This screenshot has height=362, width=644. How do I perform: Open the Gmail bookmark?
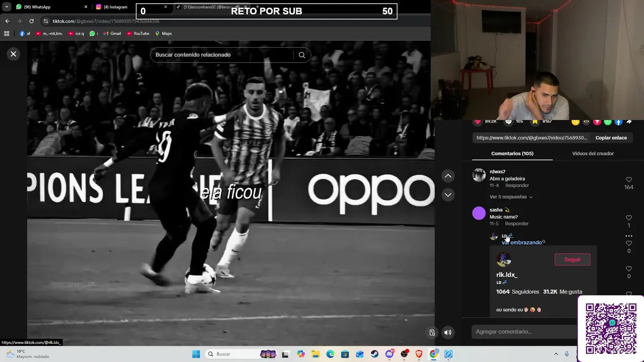pos(112,34)
